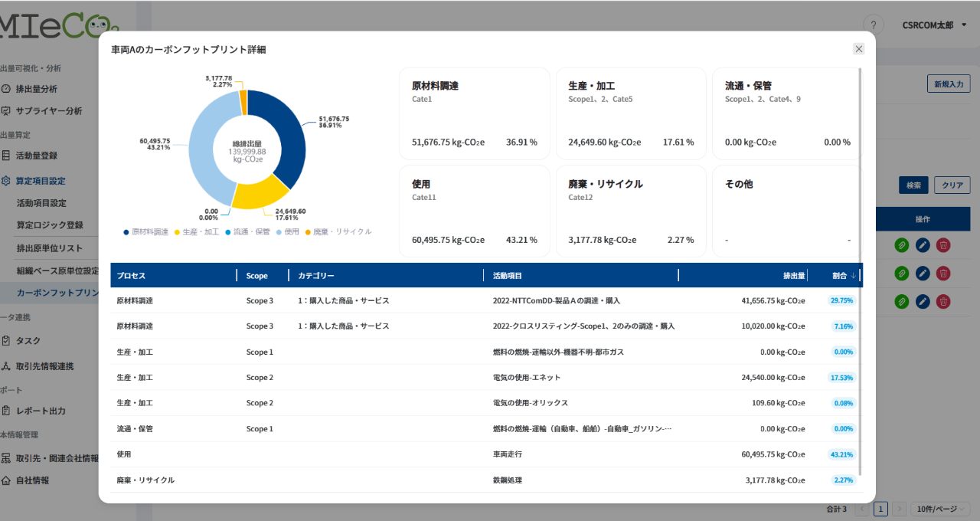Collapse the 算定項目設定 sidebar section
Image resolution: width=980 pixels, height=521 pixels.
[x=41, y=182]
